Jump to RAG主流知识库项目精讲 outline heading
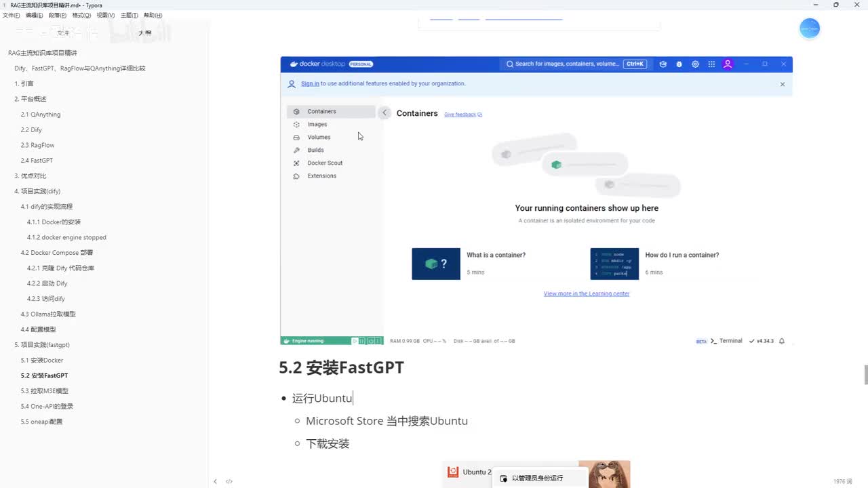The image size is (868, 488). pos(43,53)
